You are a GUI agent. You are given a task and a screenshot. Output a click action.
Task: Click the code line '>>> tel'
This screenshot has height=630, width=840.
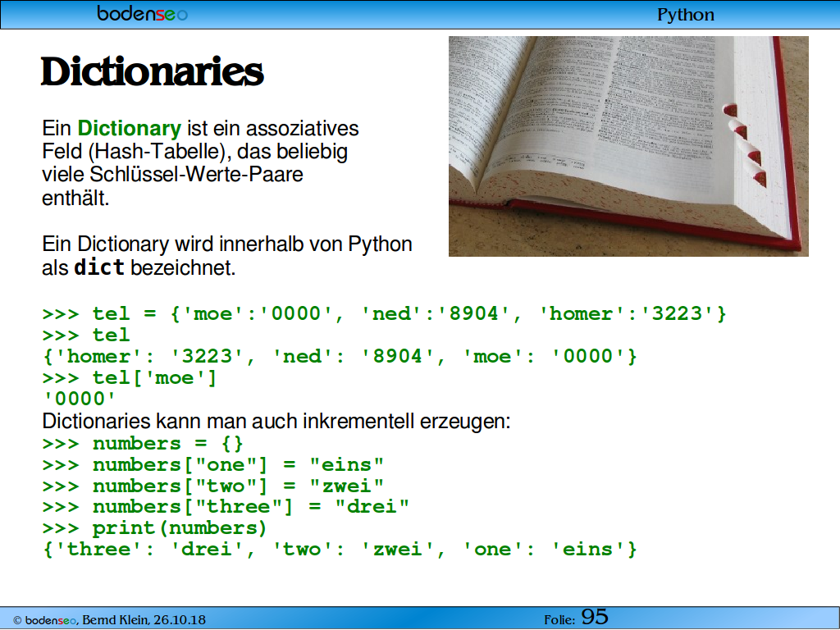coord(85,335)
